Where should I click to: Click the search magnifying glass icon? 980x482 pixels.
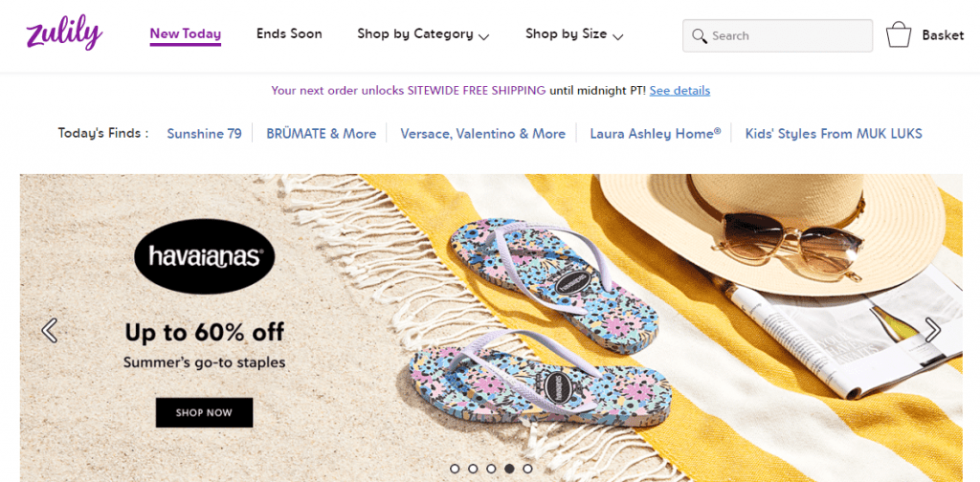click(x=700, y=36)
